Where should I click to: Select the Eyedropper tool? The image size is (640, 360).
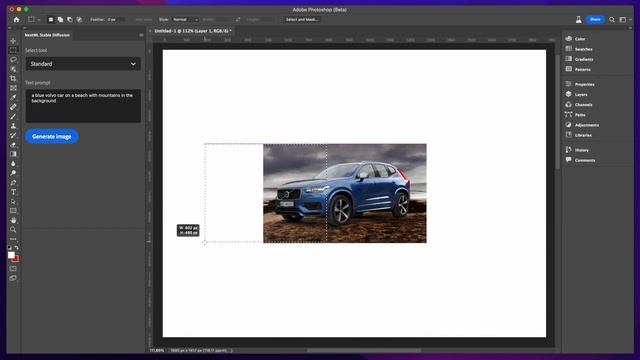click(13, 98)
